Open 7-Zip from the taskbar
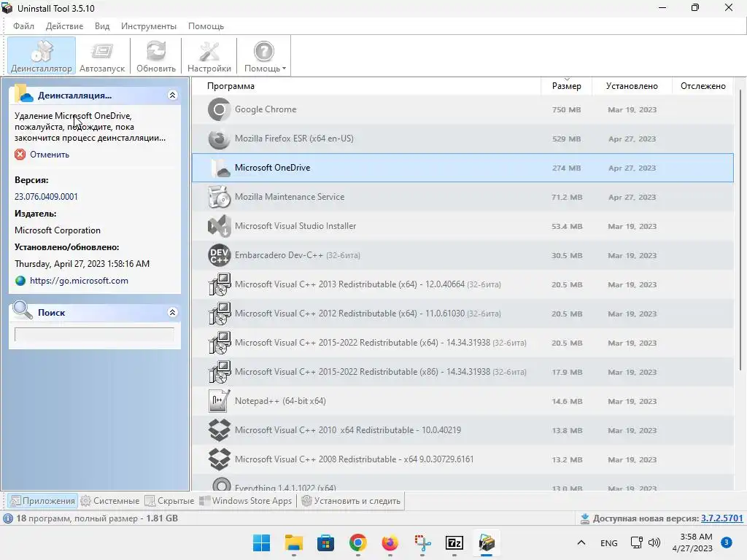747x560 pixels. [454, 542]
